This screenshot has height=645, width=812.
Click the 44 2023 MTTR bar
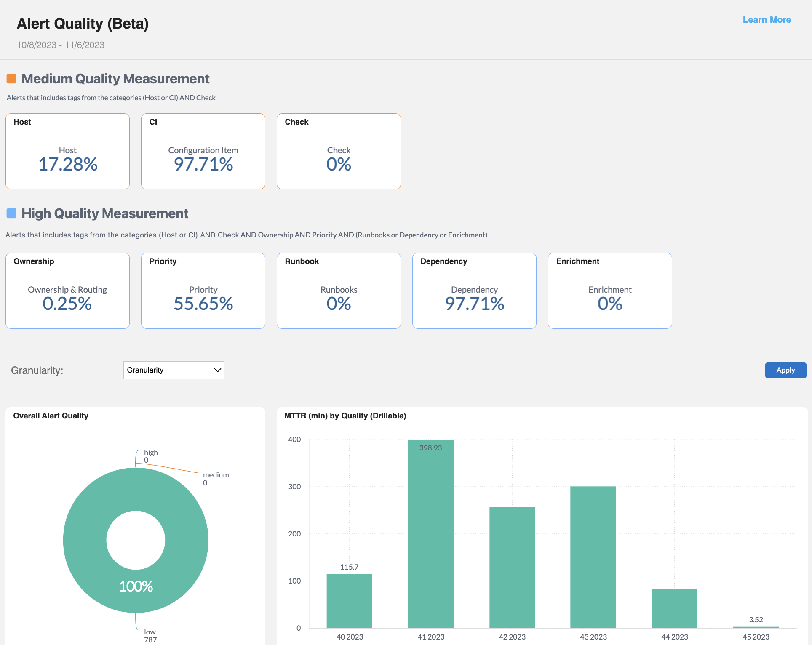pos(674,608)
